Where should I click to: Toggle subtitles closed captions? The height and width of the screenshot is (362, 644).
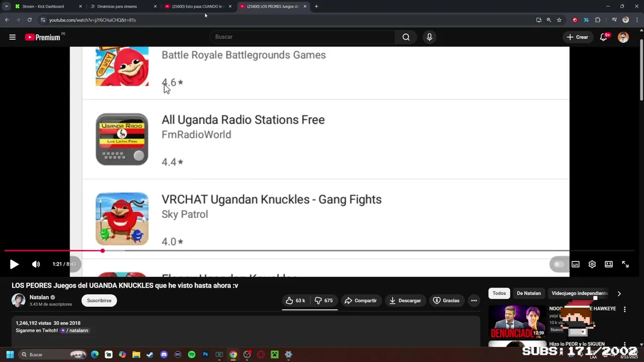point(576,264)
